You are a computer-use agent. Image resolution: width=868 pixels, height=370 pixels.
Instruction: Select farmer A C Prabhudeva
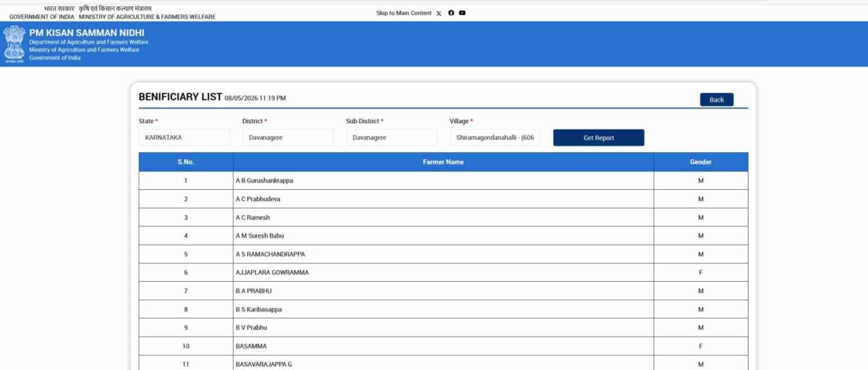point(258,199)
